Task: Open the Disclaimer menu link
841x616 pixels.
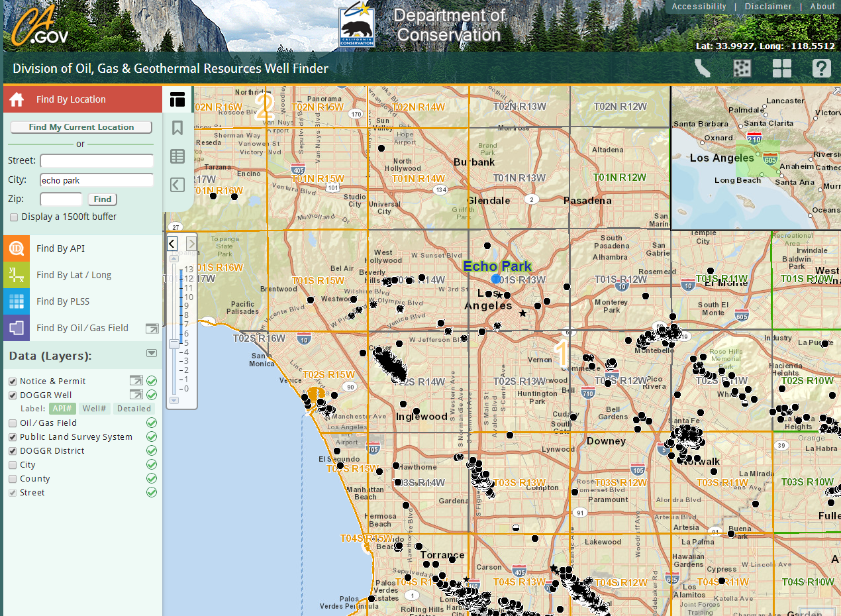Action: tap(768, 7)
